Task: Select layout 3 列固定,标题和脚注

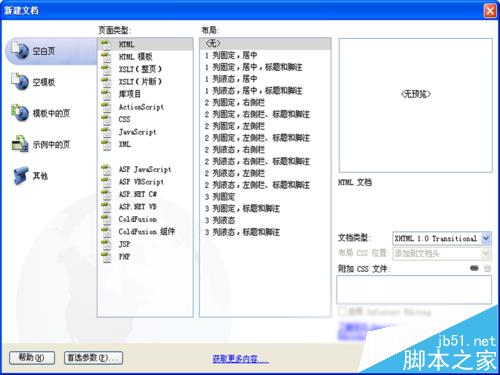Action: coord(265,208)
